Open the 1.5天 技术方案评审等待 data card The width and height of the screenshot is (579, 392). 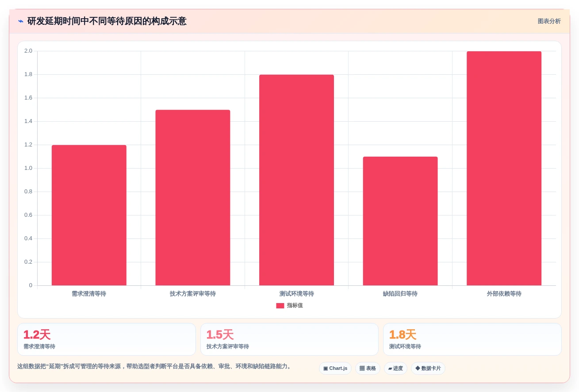[x=289, y=339]
